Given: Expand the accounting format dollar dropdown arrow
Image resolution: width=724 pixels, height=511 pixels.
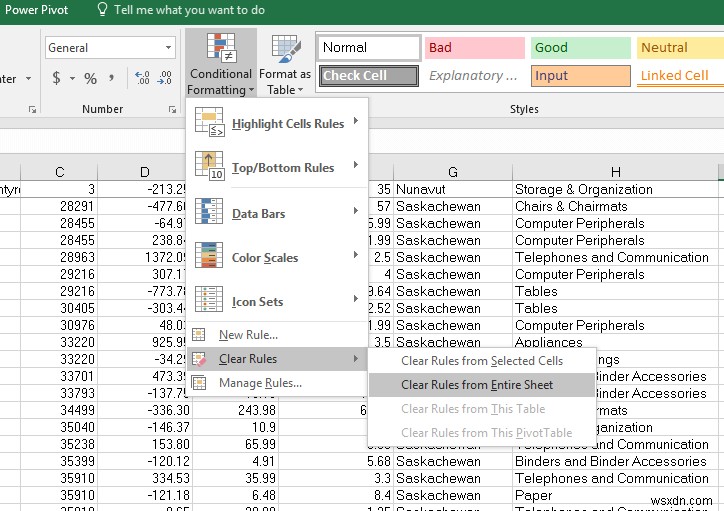Looking at the screenshot, I should point(72,78).
